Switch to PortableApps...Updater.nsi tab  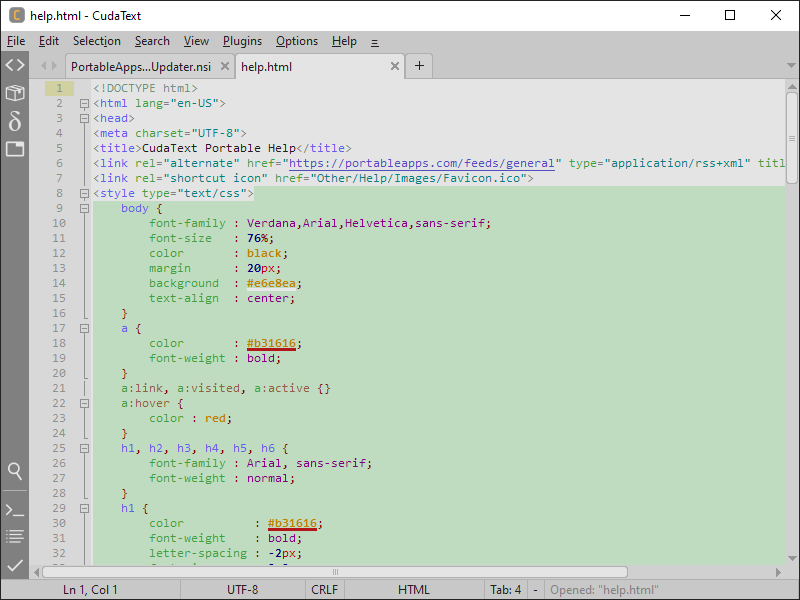(x=140, y=67)
